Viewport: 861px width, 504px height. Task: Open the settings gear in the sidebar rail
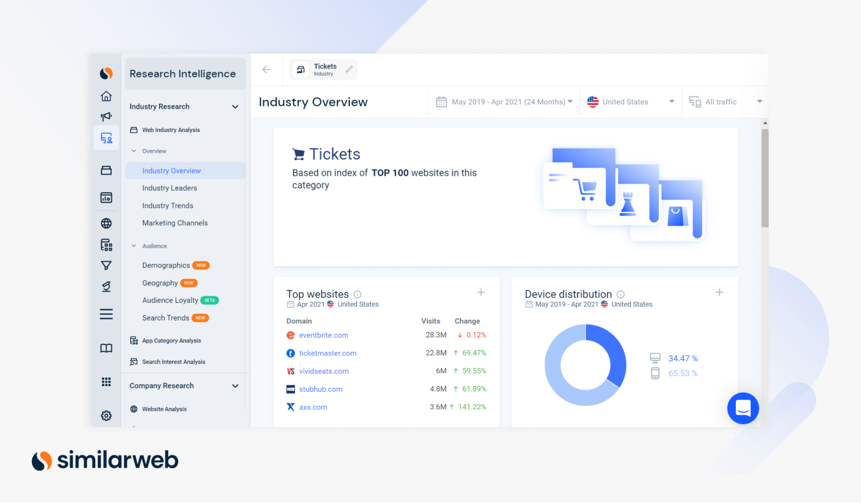tap(106, 416)
